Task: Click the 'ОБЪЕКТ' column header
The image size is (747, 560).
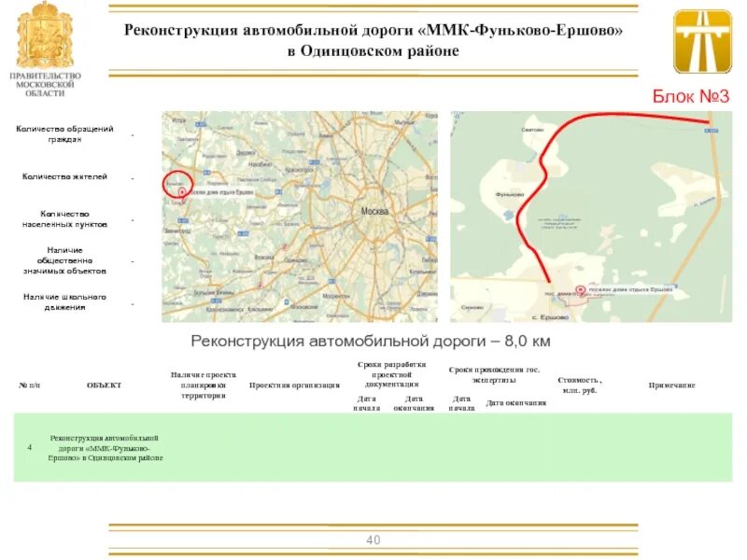Action: click(x=104, y=385)
